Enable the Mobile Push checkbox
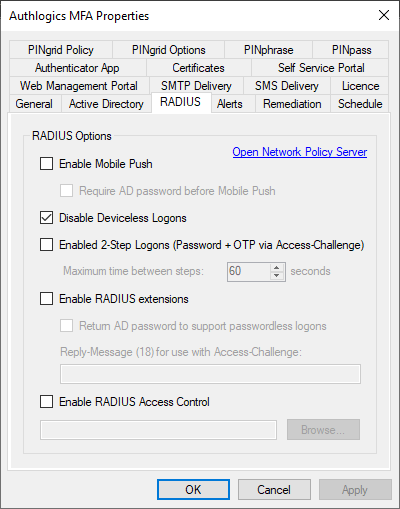Image resolution: width=400 pixels, height=509 pixels. [46, 164]
